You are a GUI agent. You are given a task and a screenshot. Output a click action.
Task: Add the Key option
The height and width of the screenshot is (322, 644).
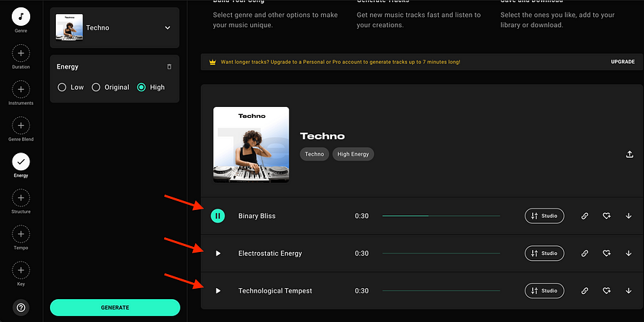(x=21, y=270)
